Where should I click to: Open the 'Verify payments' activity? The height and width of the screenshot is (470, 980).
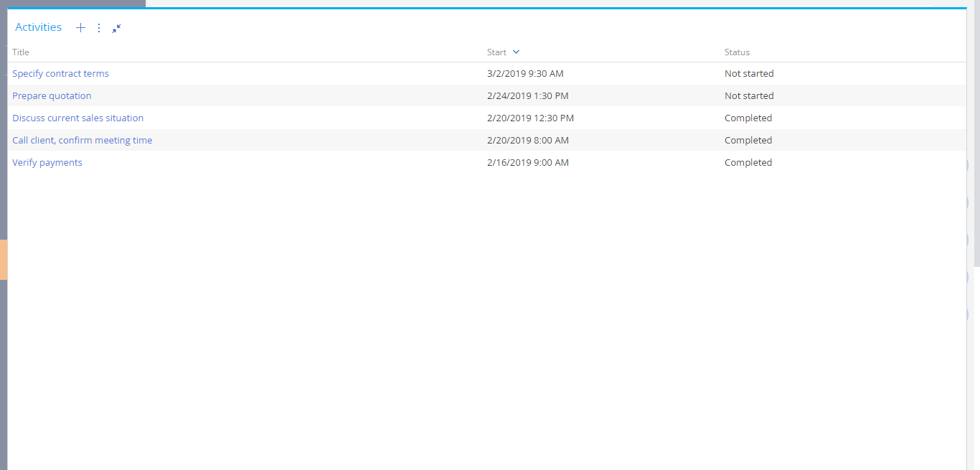pyautogui.click(x=47, y=163)
